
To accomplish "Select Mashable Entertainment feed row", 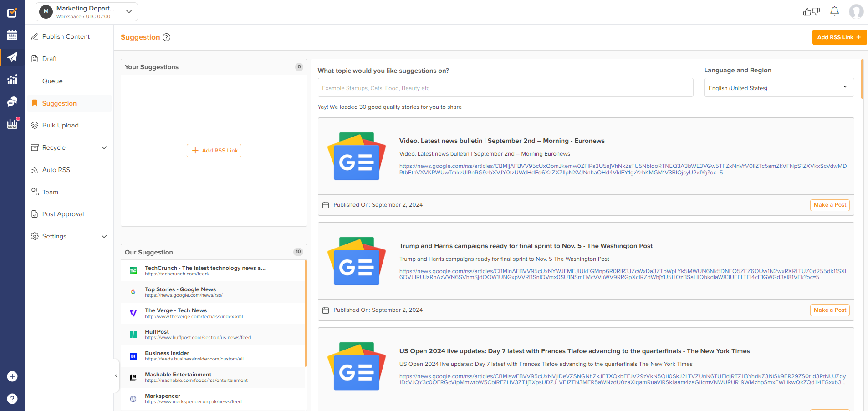I will click(213, 377).
